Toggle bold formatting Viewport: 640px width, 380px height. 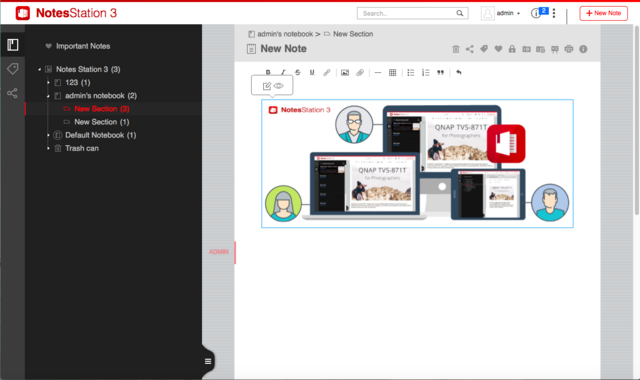click(x=268, y=72)
